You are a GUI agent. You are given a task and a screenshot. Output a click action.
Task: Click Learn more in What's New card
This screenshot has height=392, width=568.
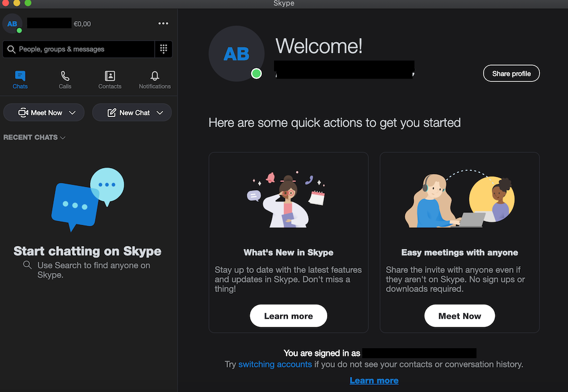(x=288, y=316)
